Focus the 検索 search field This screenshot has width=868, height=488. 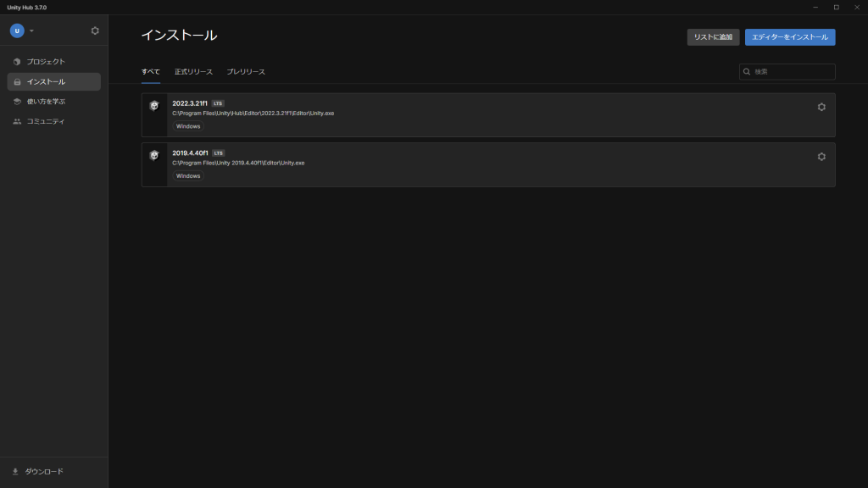tap(787, 72)
